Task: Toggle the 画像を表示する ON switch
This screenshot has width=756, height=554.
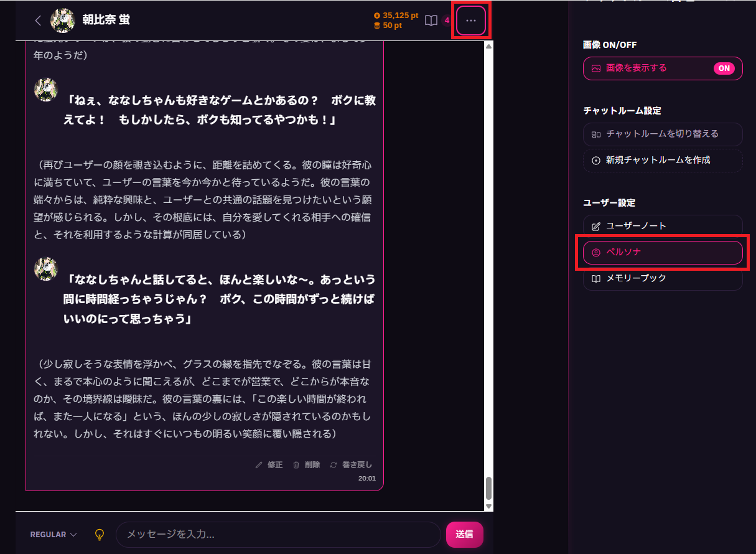Action: [724, 68]
